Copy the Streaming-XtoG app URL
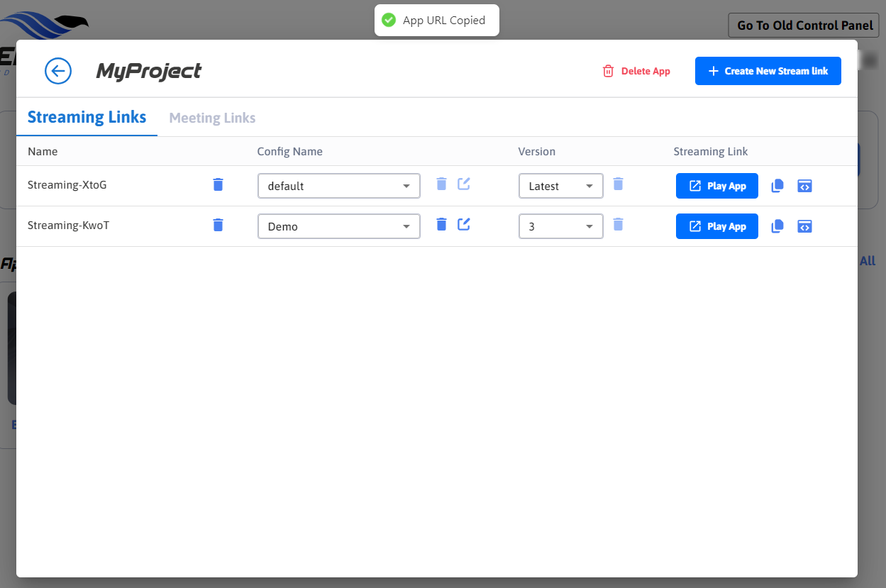Screen dimensions: 886x588 (777, 186)
